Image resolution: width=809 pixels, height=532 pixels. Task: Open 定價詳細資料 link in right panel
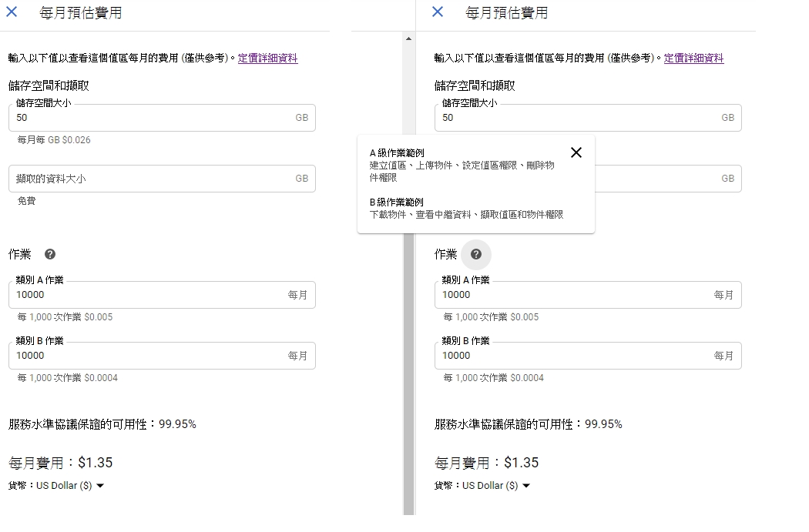[693, 59]
